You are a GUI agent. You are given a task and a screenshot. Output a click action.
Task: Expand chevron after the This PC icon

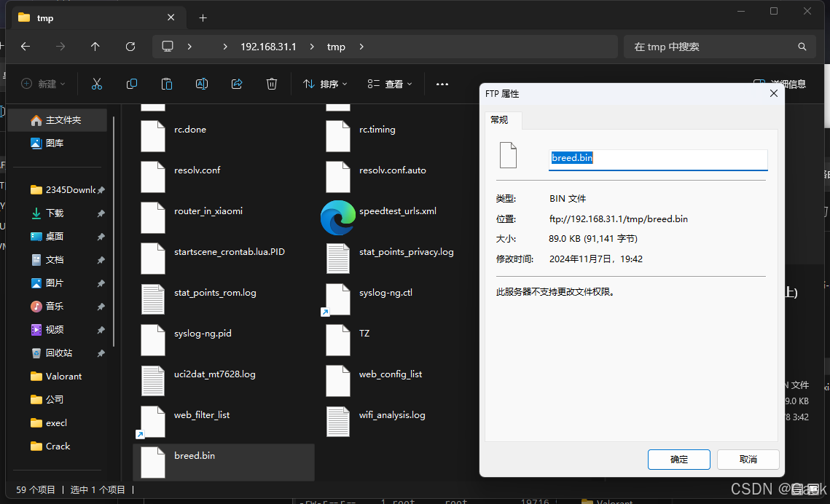click(189, 47)
